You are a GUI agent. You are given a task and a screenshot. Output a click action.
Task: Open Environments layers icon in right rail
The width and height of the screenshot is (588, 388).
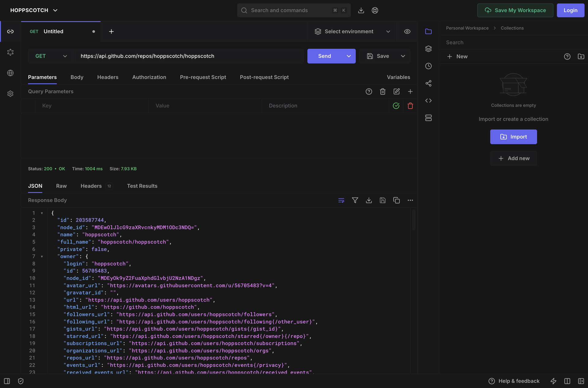428,49
